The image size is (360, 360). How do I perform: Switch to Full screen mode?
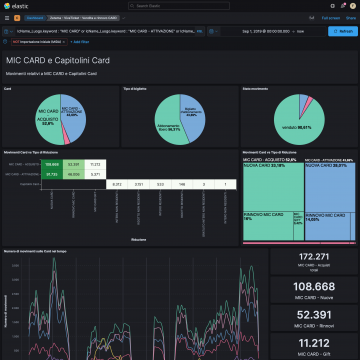point(331,18)
